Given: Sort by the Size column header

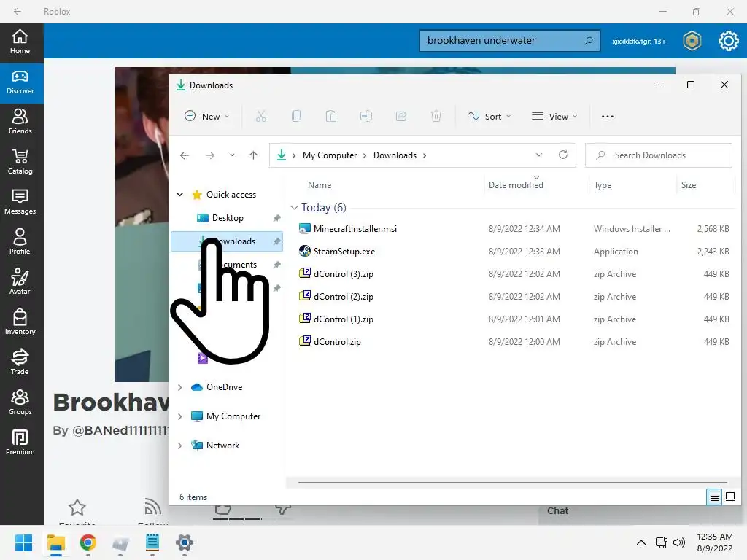Looking at the screenshot, I should pyautogui.click(x=689, y=184).
